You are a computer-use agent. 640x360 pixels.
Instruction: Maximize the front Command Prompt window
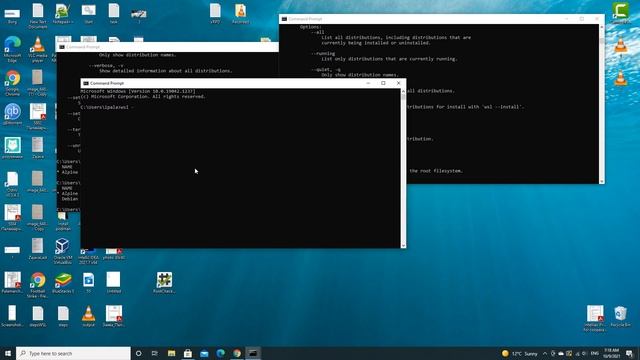tap(383, 83)
